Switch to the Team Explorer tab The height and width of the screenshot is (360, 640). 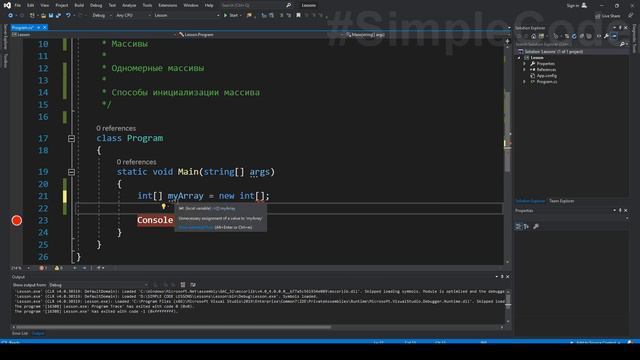point(561,201)
